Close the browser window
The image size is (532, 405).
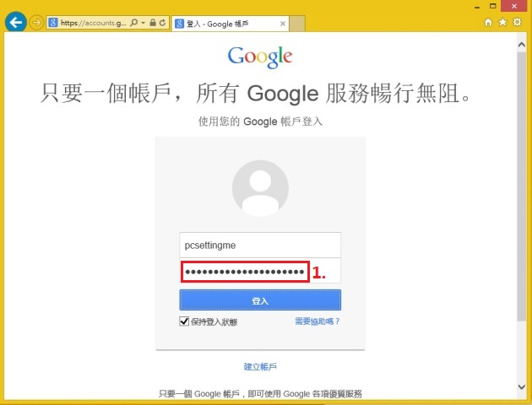514,6
